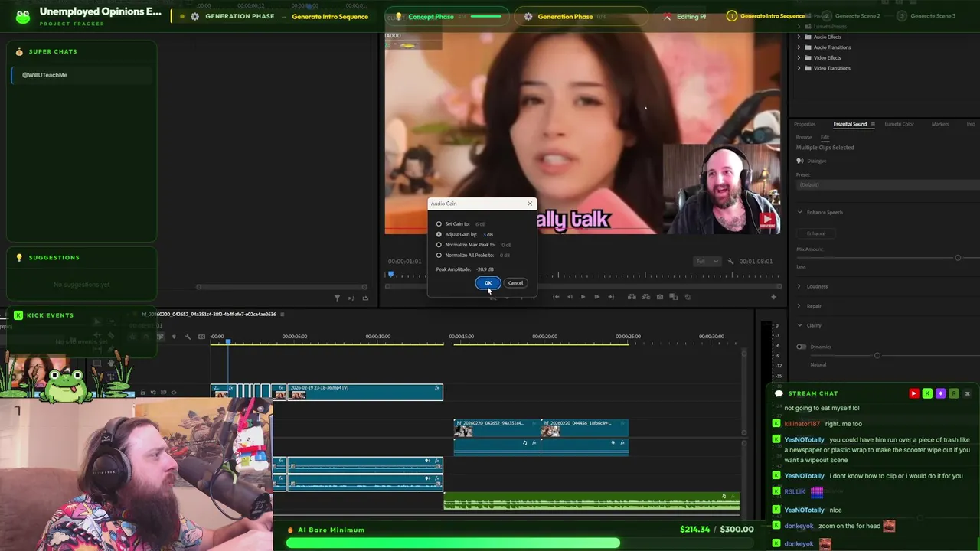Viewport: 980px width, 551px height.
Task: Switch to the Properties panel tab
Action: point(805,124)
